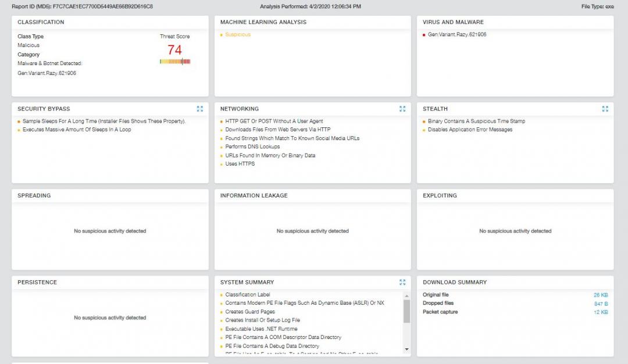The image size is (628, 364).
Task: Select Gen:Variant.Razy.621906 in Virus and Malware
Action: tap(457, 35)
